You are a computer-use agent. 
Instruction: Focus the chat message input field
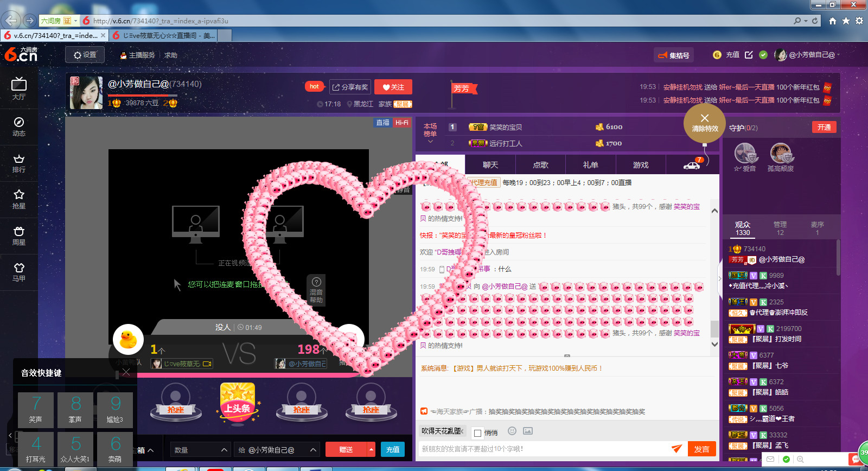[544, 449]
